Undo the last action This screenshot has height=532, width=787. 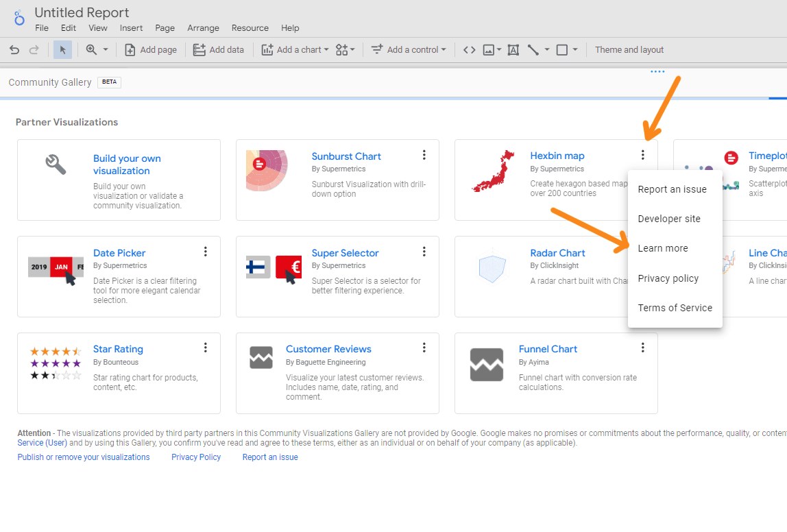[x=14, y=49]
